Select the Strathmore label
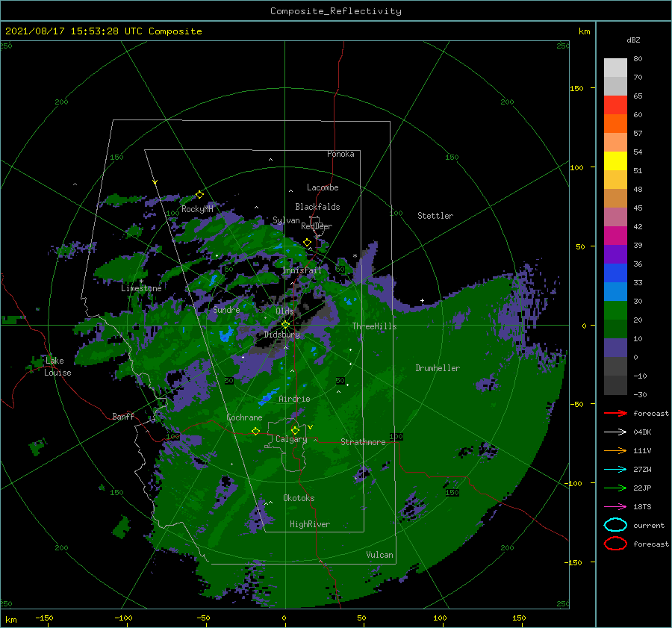 (363, 442)
